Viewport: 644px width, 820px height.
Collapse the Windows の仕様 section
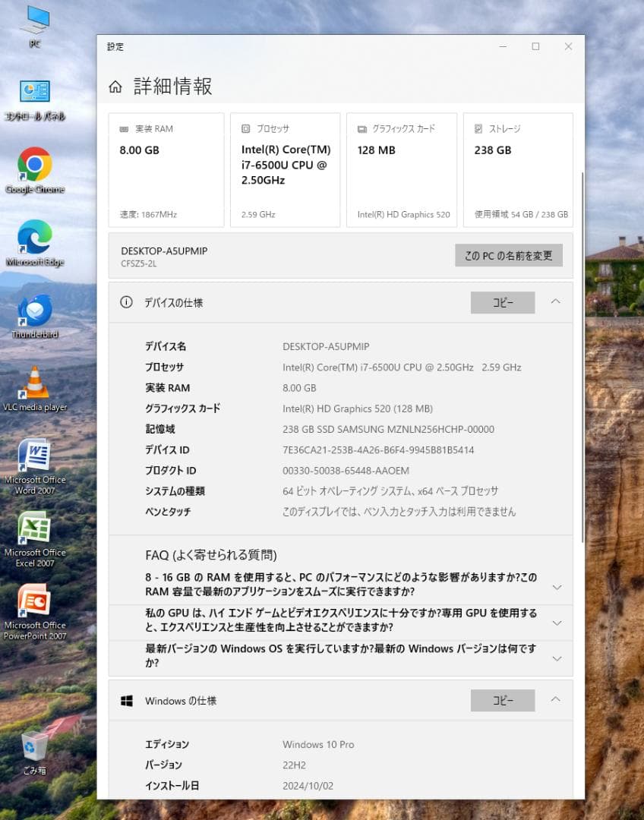pos(555,699)
